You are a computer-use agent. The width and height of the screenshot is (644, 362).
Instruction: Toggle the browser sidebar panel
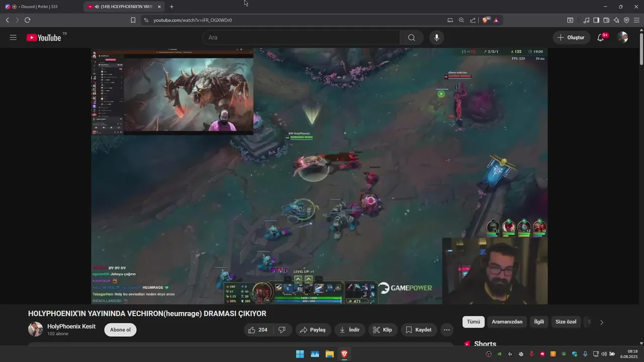pyautogui.click(x=596, y=20)
